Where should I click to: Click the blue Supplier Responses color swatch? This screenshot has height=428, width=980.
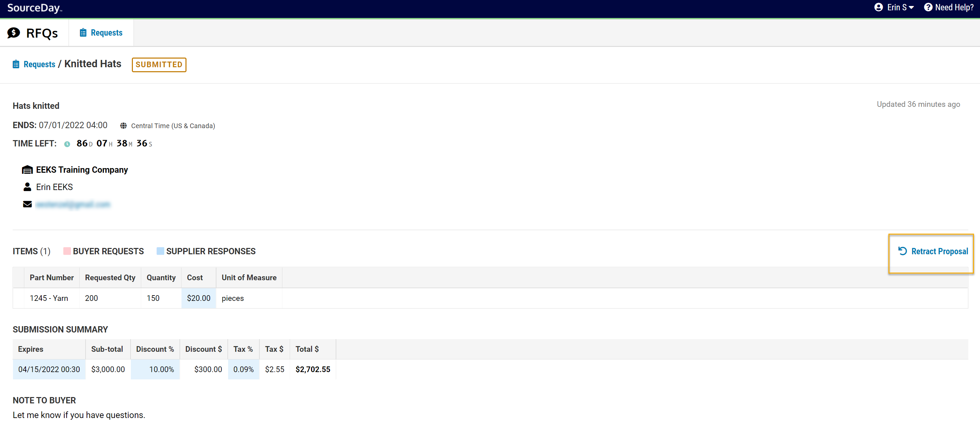pos(160,251)
